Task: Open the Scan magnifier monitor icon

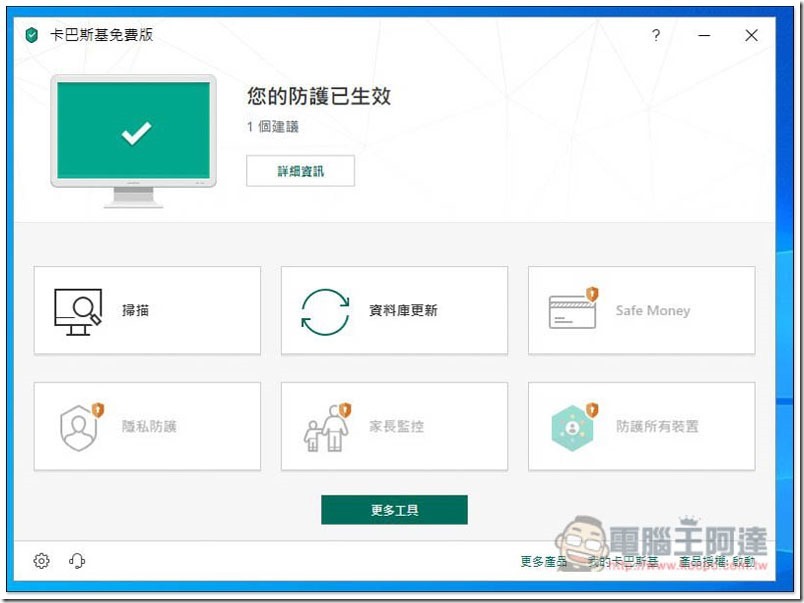Action: tap(77, 310)
